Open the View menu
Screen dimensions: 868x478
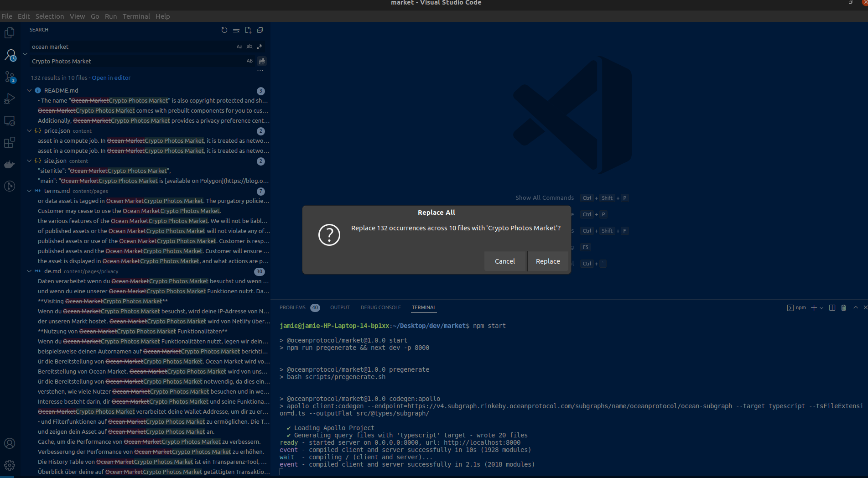77,16
